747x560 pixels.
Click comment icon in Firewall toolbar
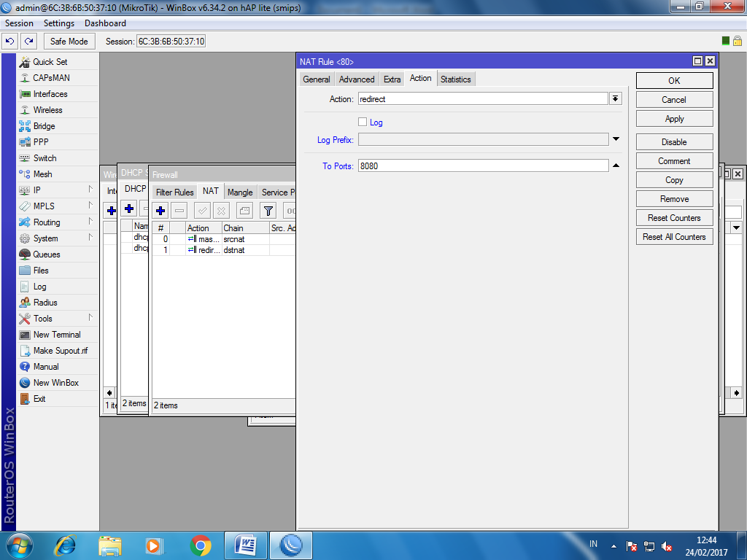tap(244, 211)
